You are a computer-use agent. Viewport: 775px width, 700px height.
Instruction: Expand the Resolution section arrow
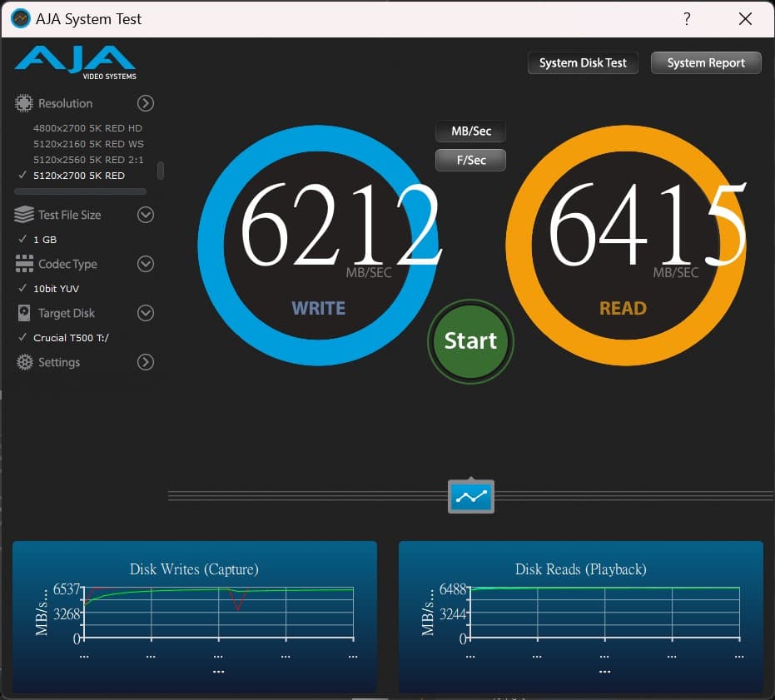146,103
